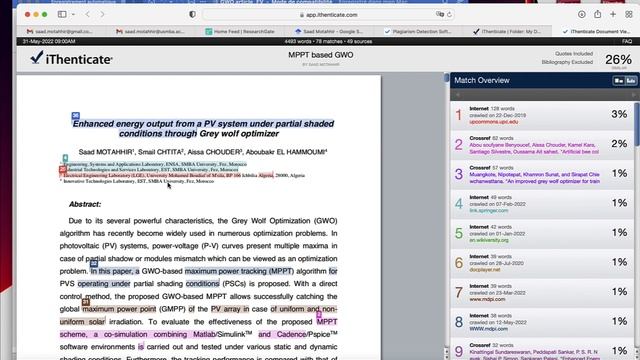Viewport: 640px width, 360px height.
Task: Switch to Plagiarism Detection Software tab
Action: 418,31
